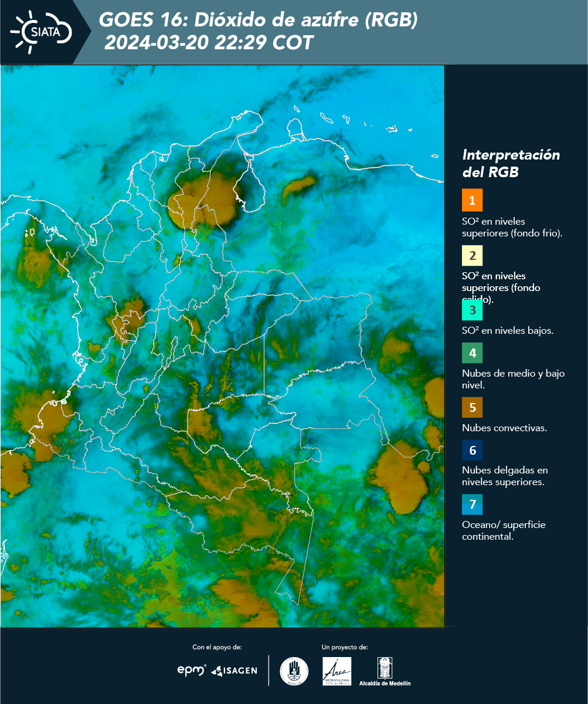Click the Área Metropolitana logo
The image size is (588, 704).
[x=337, y=671]
